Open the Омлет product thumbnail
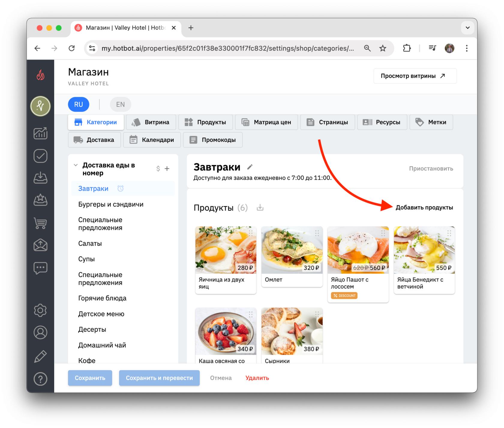This screenshot has width=504, height=428. (292, 250)
